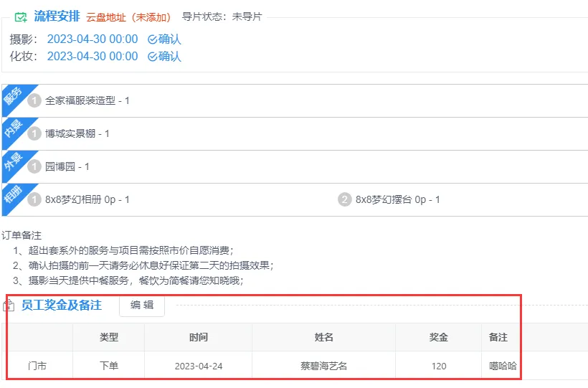
Task: Select the 蔡碧海艺名 name cell
Action: pos(323,366)
